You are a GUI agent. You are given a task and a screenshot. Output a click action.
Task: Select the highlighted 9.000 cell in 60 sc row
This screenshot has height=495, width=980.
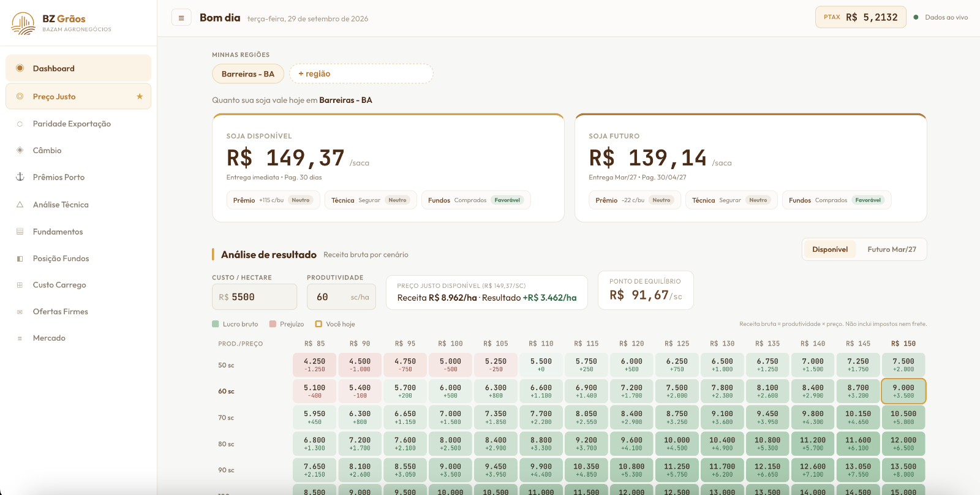point(903,391)
